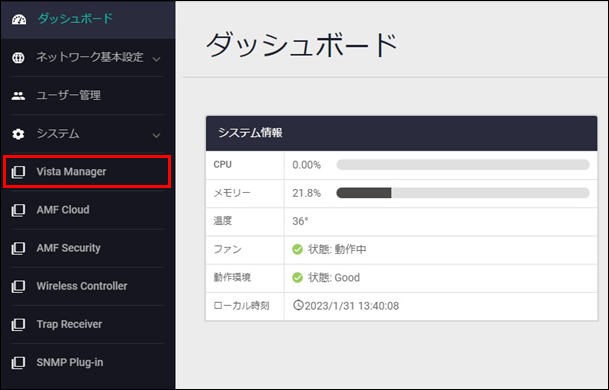
Task: Click the Trap Receiver app icon
Action: [18, 324]
